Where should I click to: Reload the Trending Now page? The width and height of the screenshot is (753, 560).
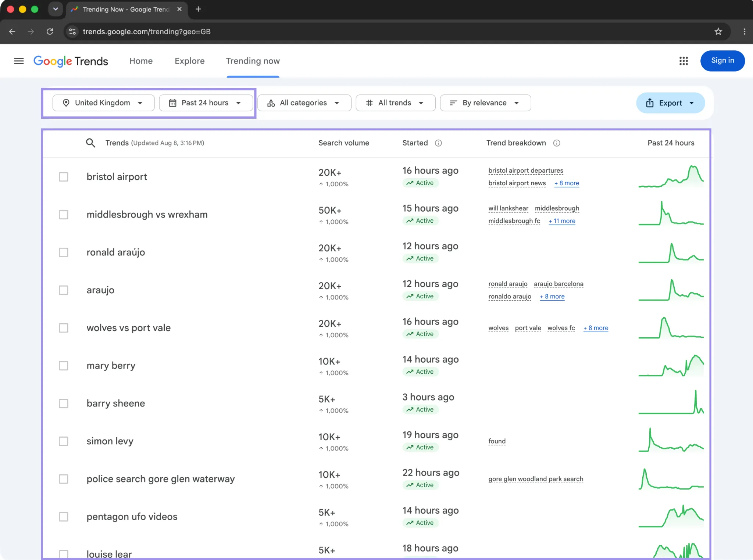(50, 32)
